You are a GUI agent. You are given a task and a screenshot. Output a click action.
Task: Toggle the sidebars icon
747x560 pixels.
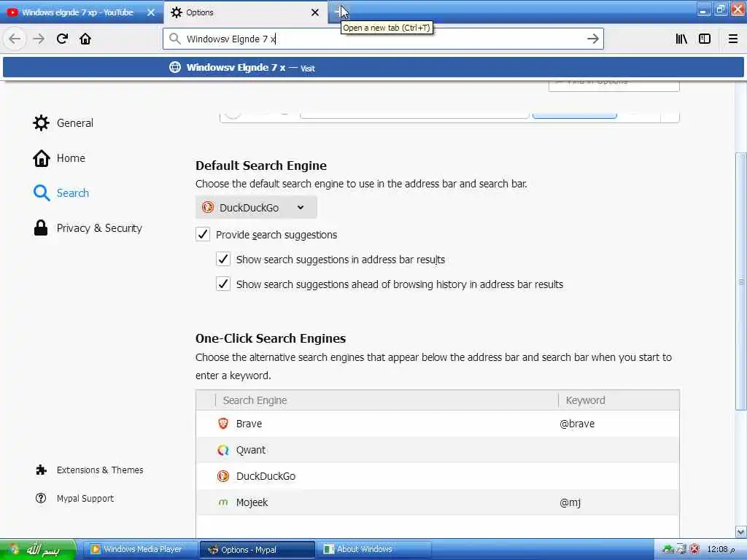[705, 39]
